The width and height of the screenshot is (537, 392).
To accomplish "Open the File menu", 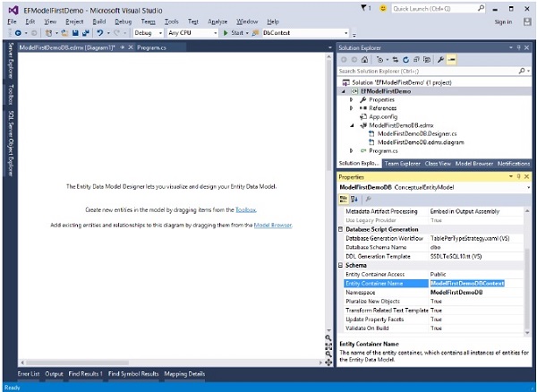I will [x=12, y=21].
